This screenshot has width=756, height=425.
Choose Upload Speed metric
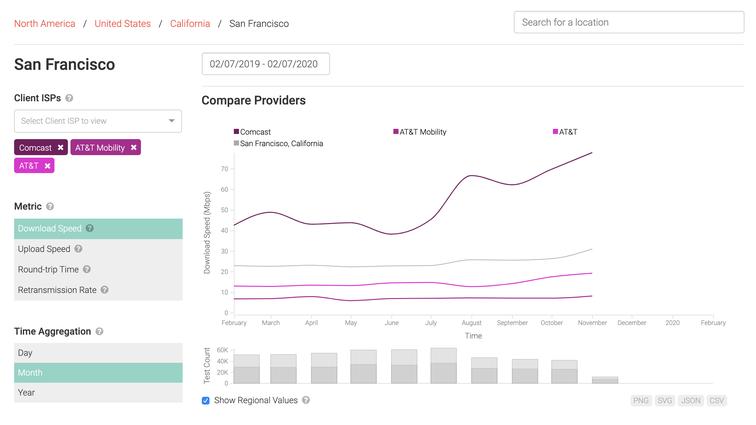coord(44,249)
